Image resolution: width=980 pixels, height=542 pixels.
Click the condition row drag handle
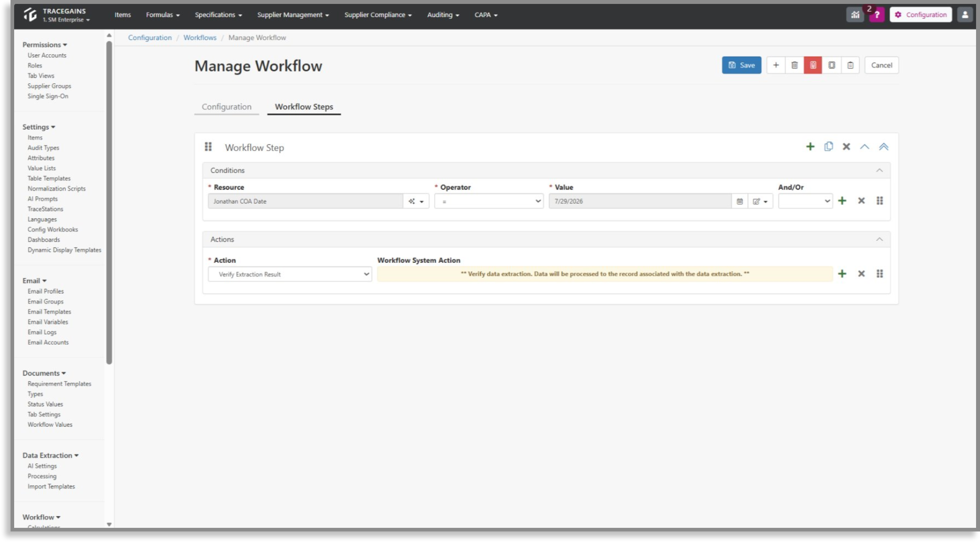(x=880, y=201)
